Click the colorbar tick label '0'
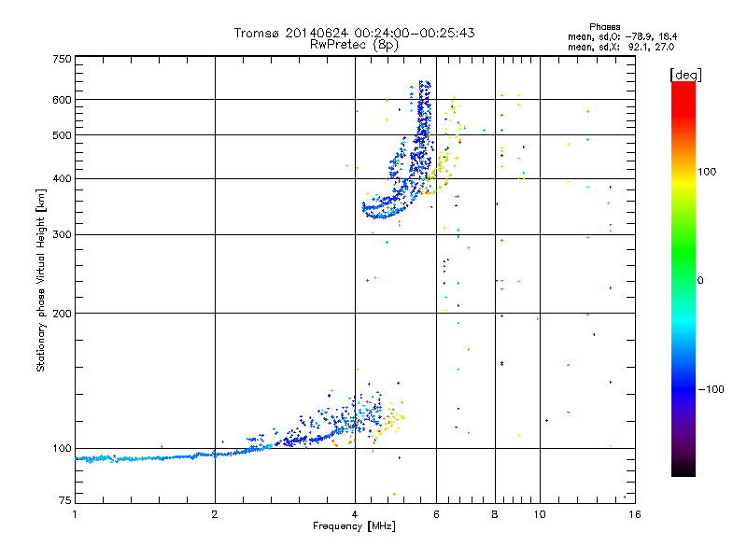747x560 pixels. (700, 280)
